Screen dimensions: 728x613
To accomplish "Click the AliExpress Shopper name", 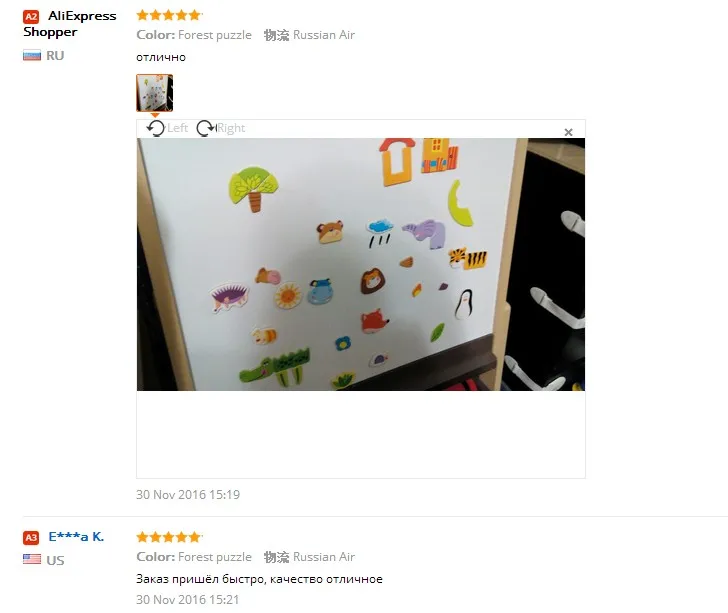I will [x=70, y=24].
